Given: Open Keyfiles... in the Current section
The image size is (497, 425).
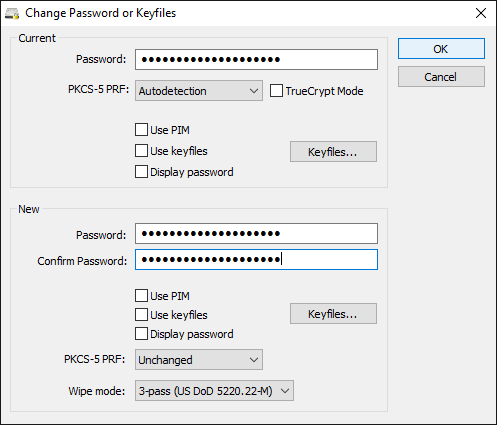Looking at the screenshot, I should (333, 152).
